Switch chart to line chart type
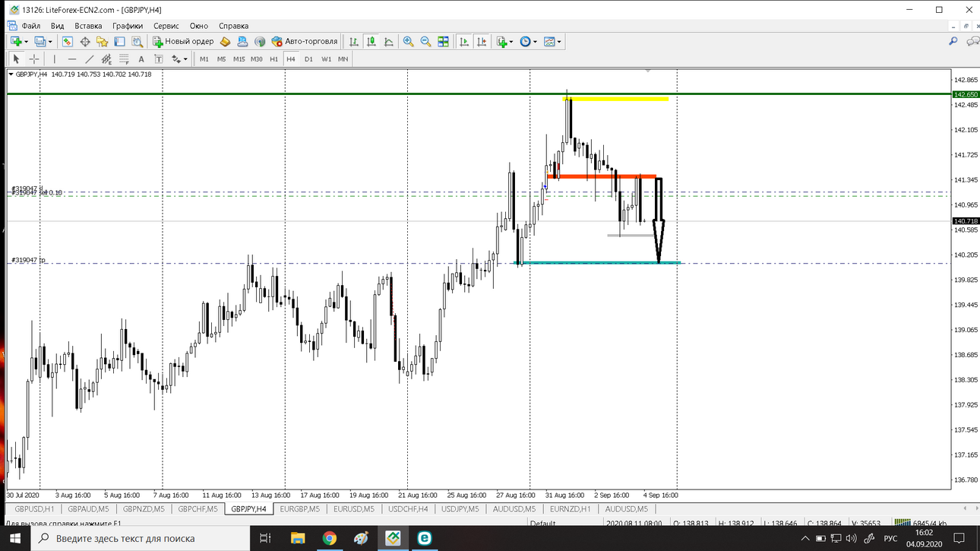 389,42
